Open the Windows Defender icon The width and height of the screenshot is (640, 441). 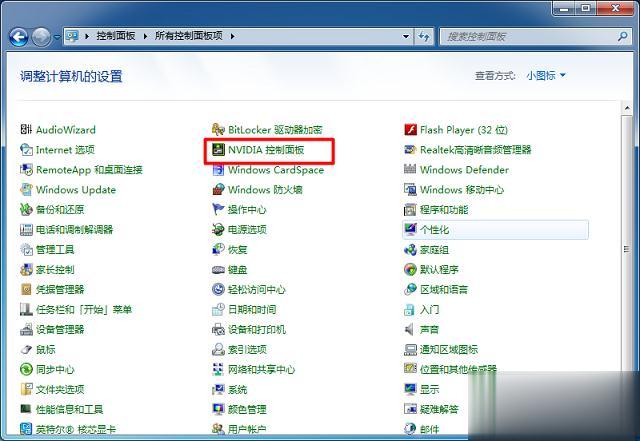click(x=410, y=170)
